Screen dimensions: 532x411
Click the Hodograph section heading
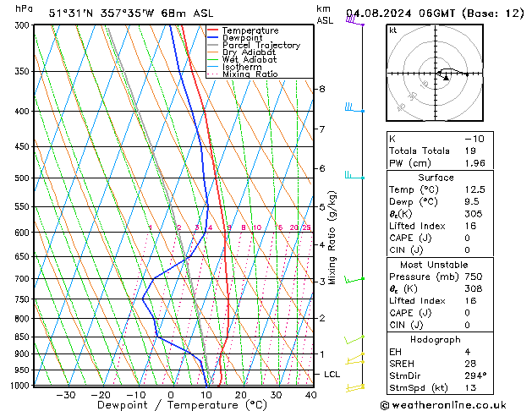436,340
